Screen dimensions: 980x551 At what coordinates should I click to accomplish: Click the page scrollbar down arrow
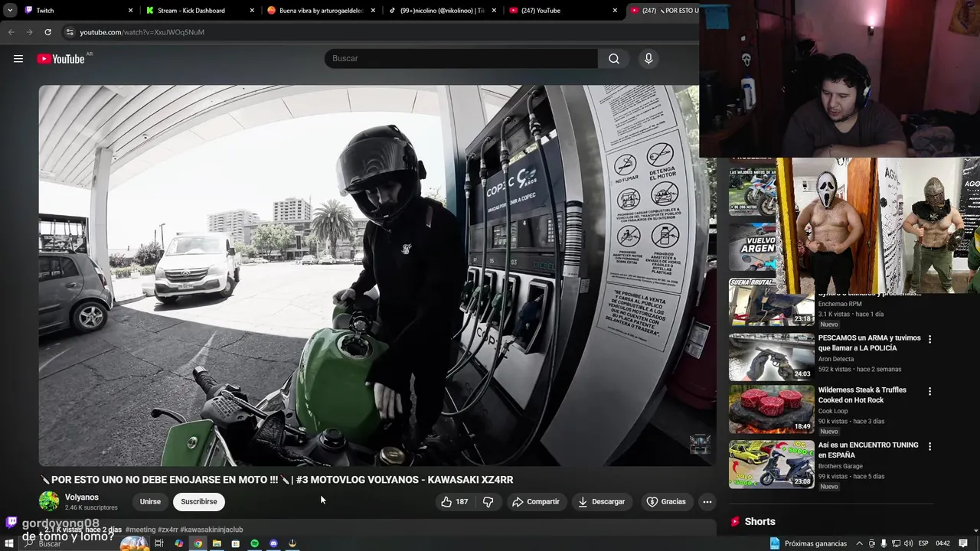975,530
